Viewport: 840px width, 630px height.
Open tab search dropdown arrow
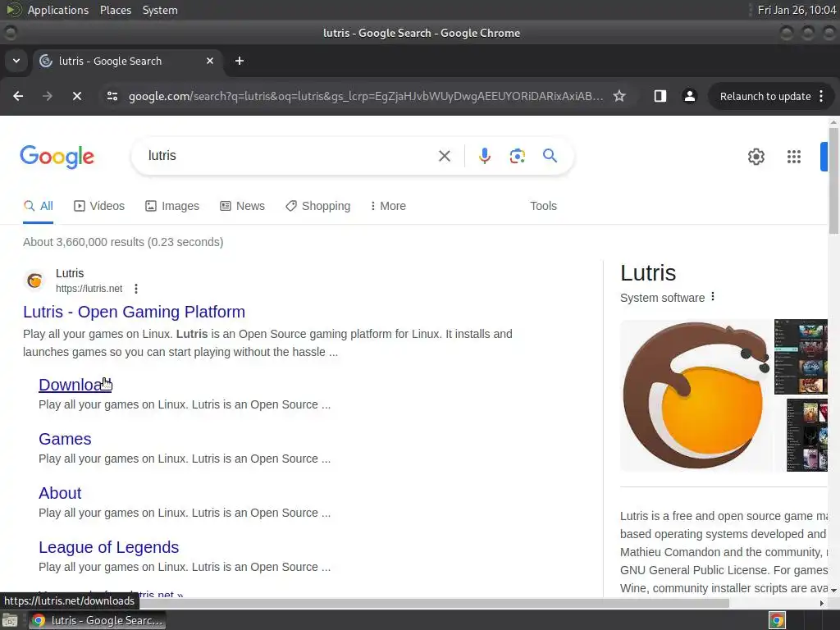(16, 61)
